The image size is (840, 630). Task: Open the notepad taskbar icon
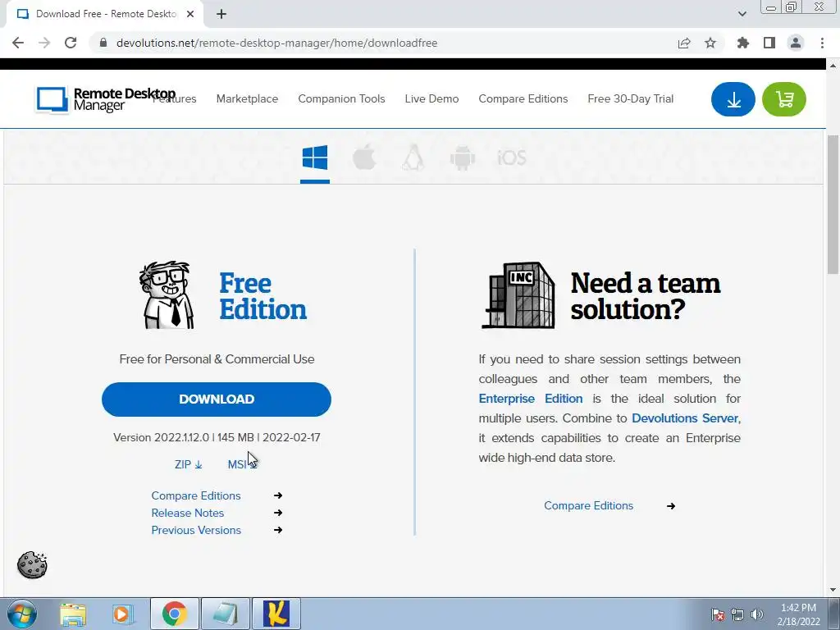(225, 614)
